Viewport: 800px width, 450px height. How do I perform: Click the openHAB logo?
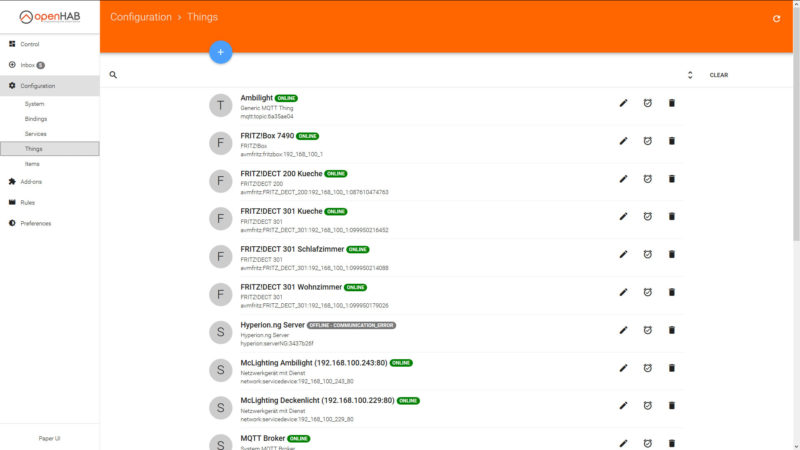pos(49,17)
